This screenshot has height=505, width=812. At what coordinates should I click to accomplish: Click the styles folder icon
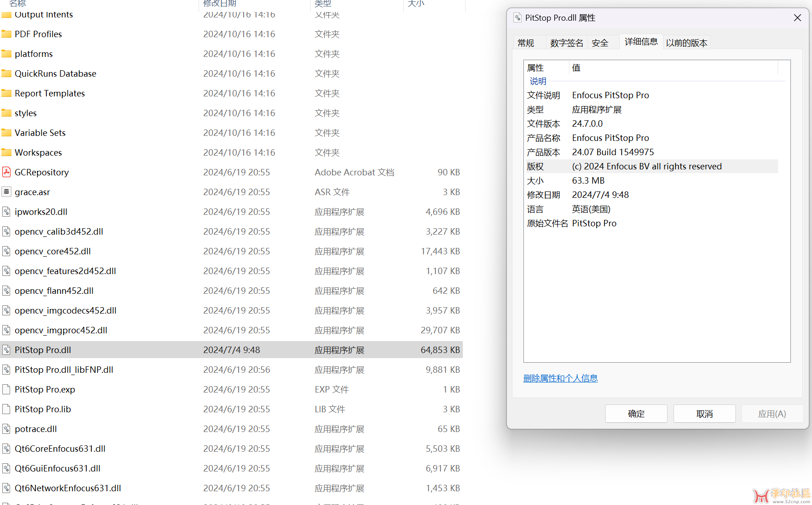(6, 113)
